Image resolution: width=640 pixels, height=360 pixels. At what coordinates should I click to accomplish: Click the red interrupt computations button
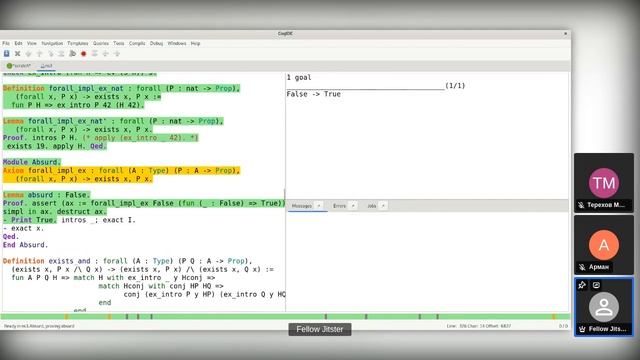coord(84,53)
